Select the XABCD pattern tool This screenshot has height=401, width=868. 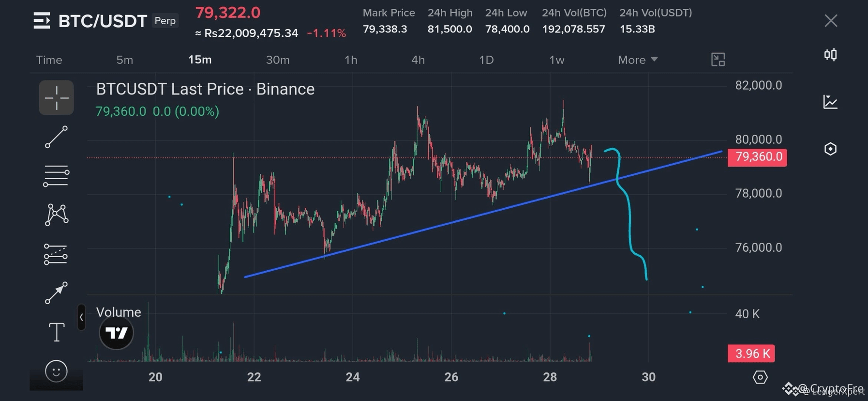[57, 215]
